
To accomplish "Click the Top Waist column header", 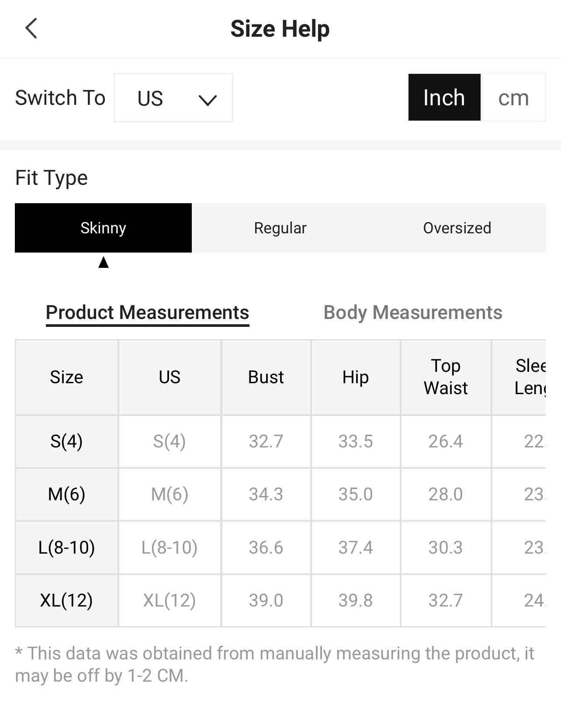I will click(x=446, y=377).
